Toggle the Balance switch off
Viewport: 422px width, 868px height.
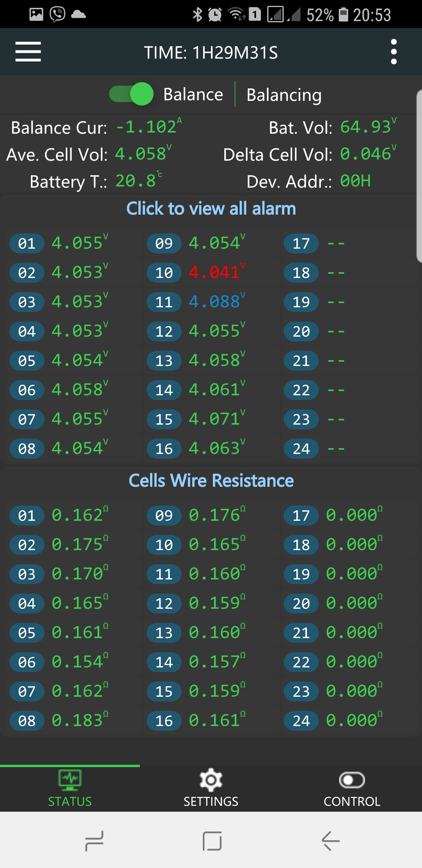tap(131, 94)
